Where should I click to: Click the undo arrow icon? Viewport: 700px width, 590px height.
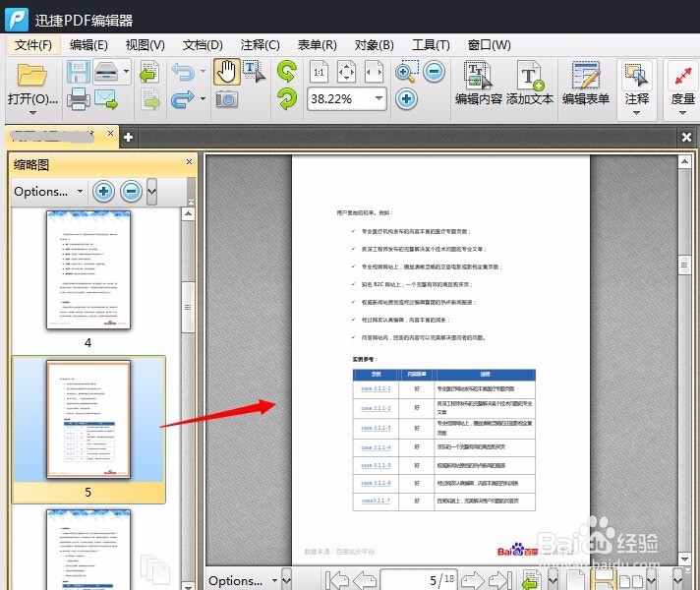(x=183, y=72)
